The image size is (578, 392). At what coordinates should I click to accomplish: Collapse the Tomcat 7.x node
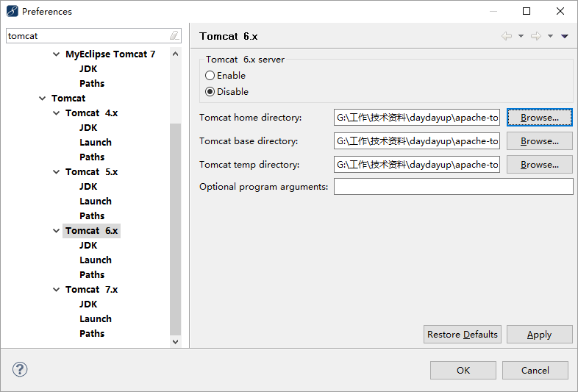[57, 290]
